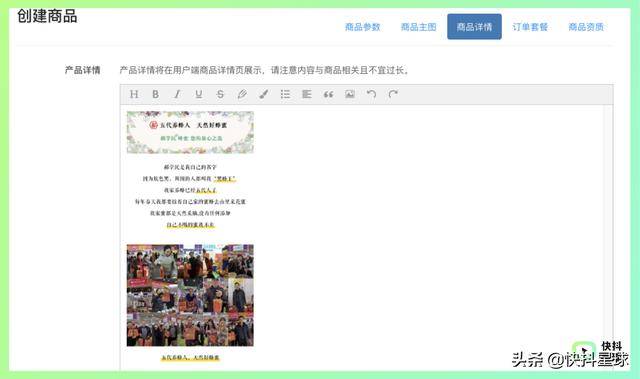Viewport: 640px width, 379px height.
Task: Switch to the 商品主图 tab
Action: [418, 27]
